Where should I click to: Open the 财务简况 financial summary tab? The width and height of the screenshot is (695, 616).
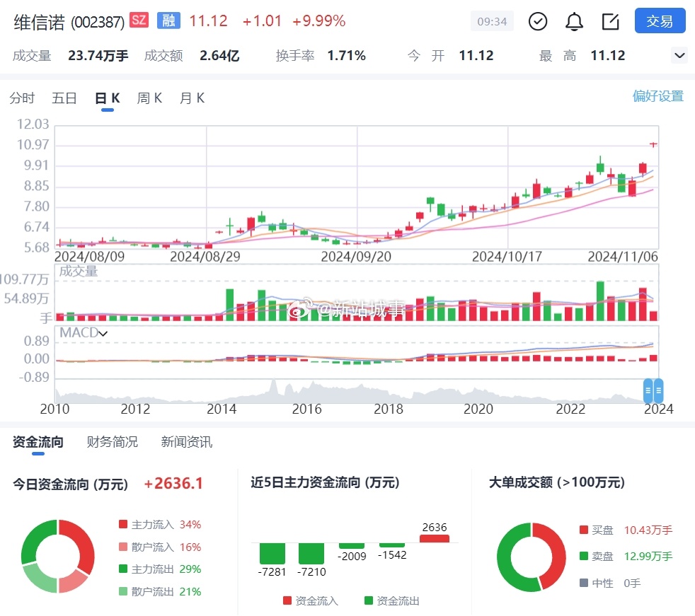pyautogui.click(x=112, y=441)
